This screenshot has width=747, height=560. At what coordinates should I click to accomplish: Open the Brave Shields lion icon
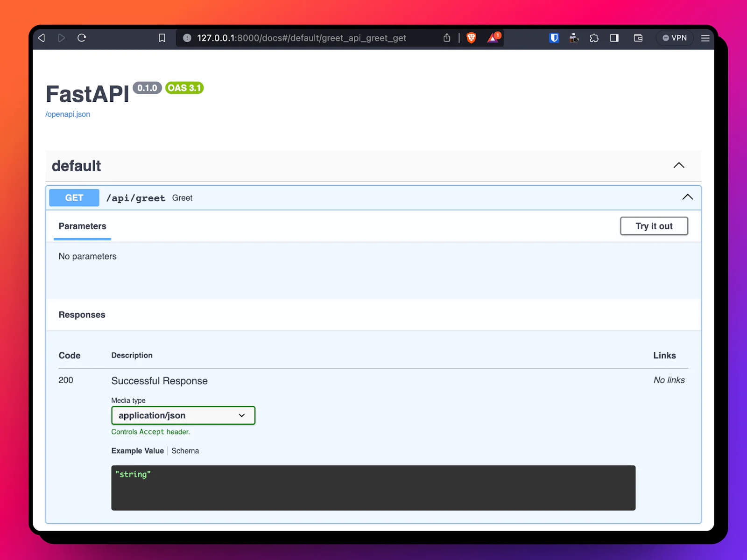tap(471, 38)
